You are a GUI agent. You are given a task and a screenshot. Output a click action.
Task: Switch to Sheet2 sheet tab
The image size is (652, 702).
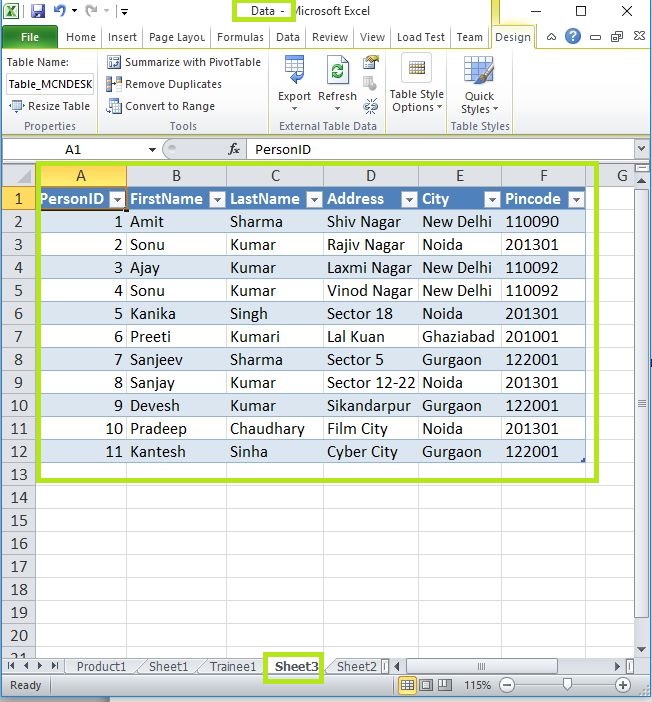356,667
